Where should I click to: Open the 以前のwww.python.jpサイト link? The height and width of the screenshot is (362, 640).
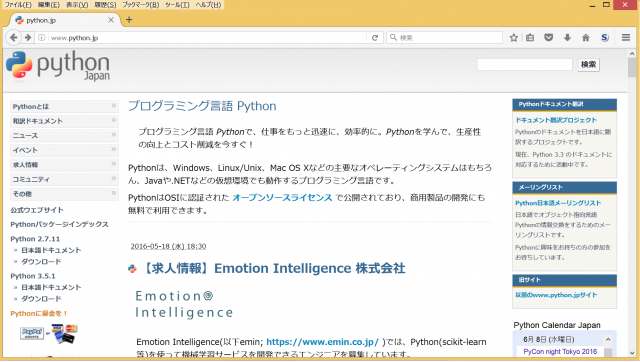pos(556,295)
